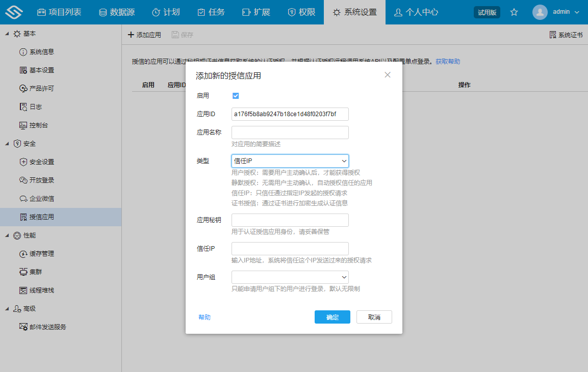
Task: Open the 获取帮助 link
Action: 448,61
